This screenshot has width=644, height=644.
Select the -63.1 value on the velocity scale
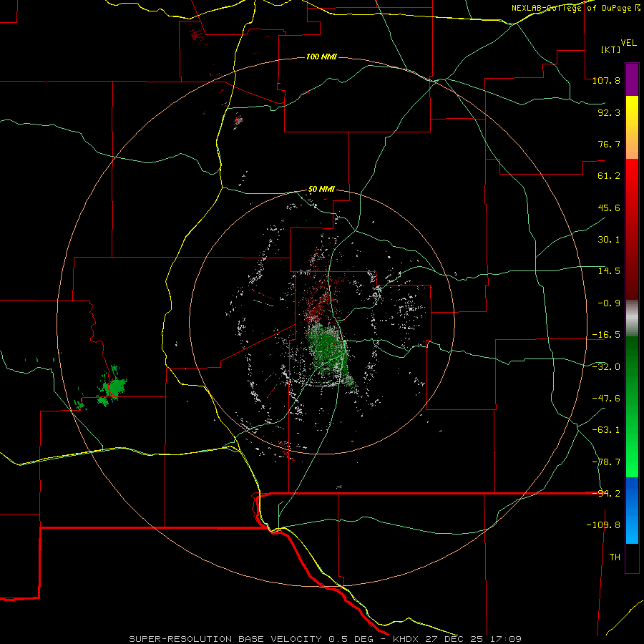606,430
